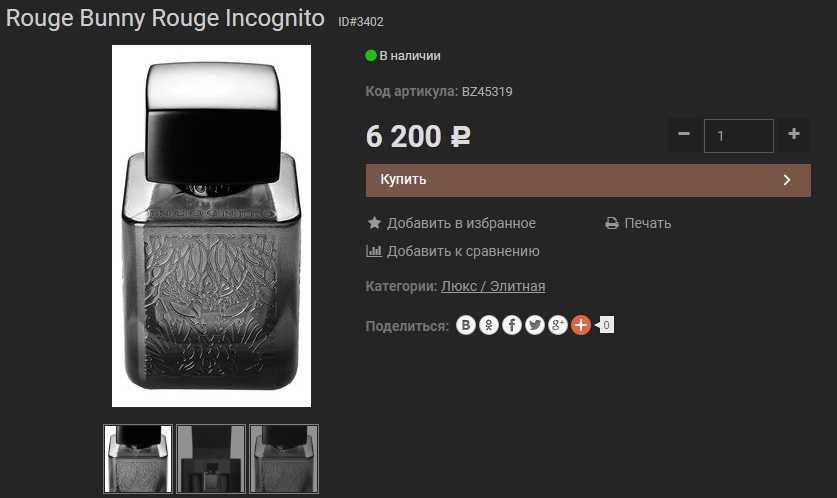Viewport: 837px width, 498px height.
Task: Share on Twitter icon
Action: click(x=534, y=325)
